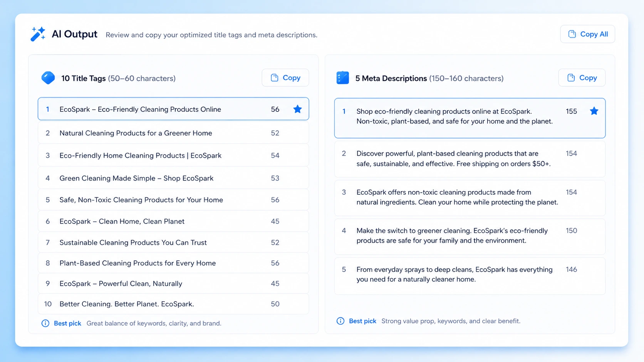
Task: Click the Best pick label under title tags
Action: click(67, 323)
